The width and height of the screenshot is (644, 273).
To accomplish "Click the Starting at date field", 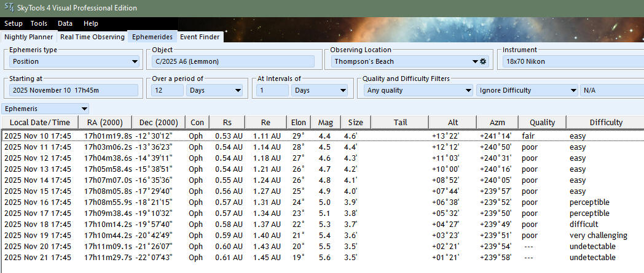I will [x=74, y=90].
